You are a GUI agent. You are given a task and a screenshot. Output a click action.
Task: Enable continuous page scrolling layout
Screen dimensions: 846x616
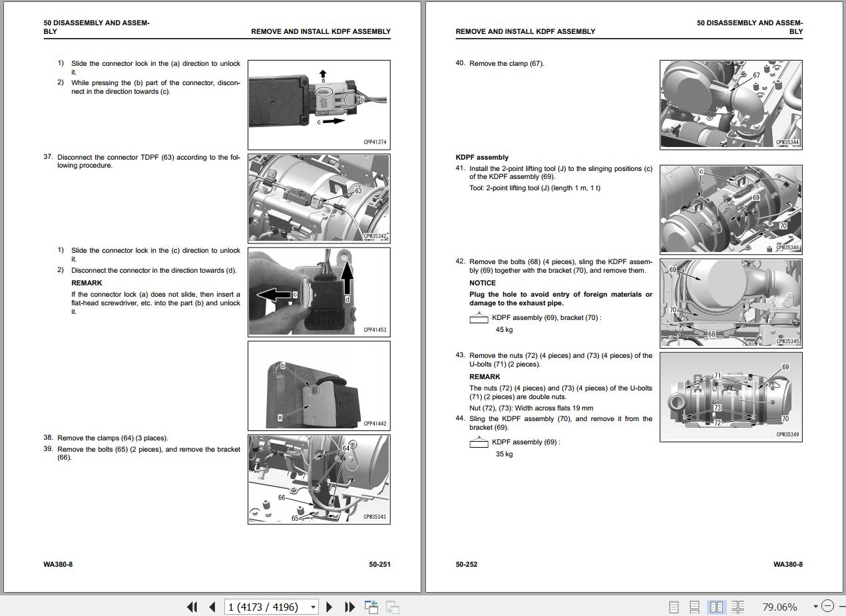click(694, 607)
